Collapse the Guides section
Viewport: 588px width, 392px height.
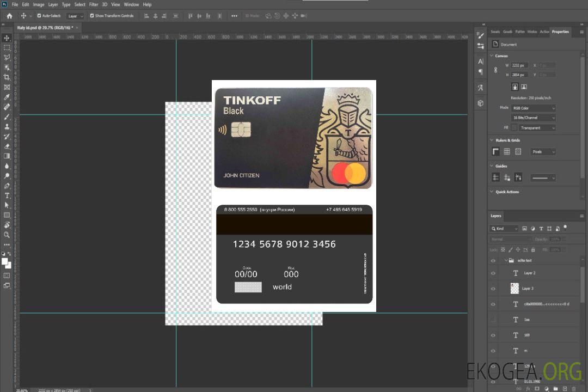[492, 166]
